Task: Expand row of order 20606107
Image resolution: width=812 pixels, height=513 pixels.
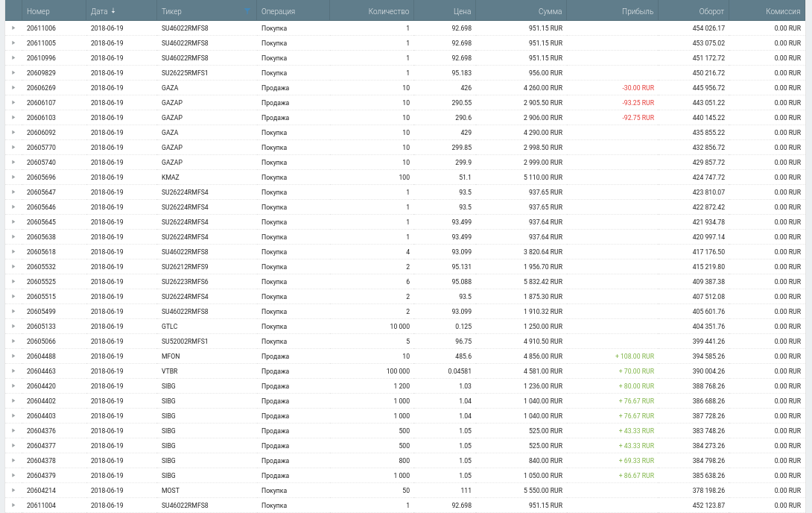Action: click(13, 103)
